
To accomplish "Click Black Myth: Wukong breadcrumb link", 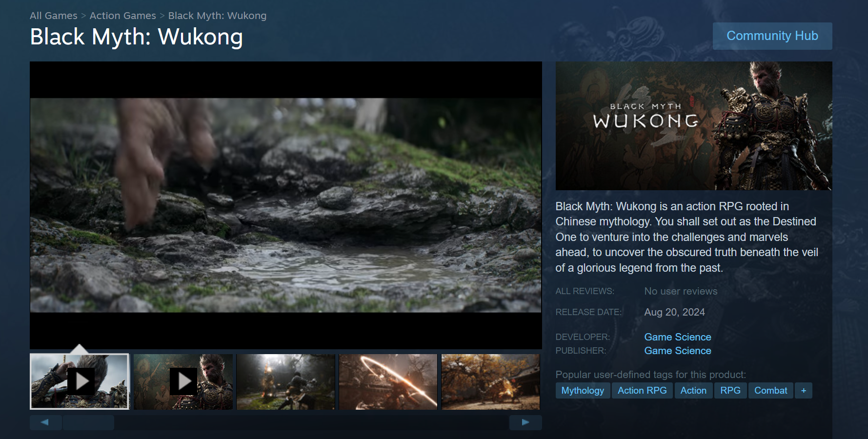I will 217,16.
